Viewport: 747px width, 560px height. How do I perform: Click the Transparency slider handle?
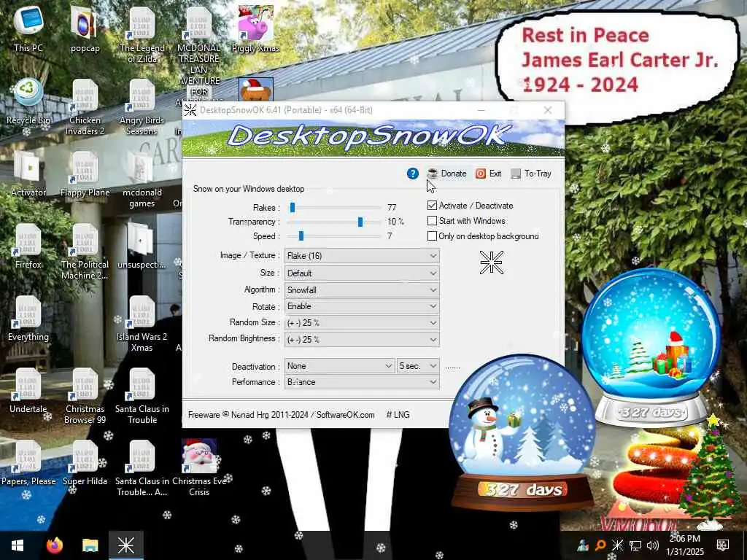tap(360, 222)
